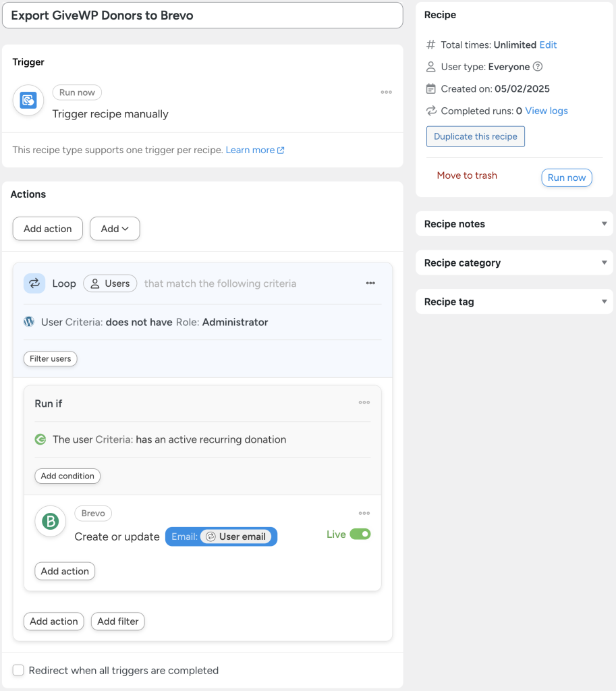Click the WordPress logo beside User Criteria
This screenshot has height=691, width=616.
click(x=28, y=322)
